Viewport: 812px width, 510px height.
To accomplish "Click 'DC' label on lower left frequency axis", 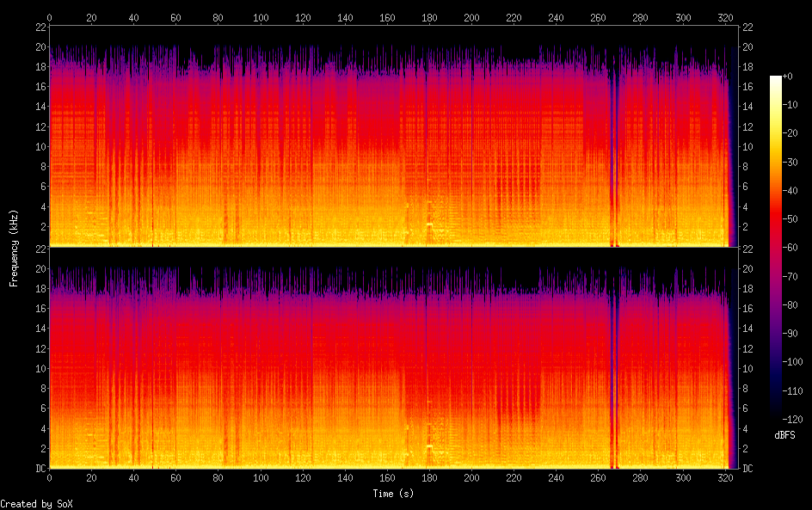I will click(41, 469).
